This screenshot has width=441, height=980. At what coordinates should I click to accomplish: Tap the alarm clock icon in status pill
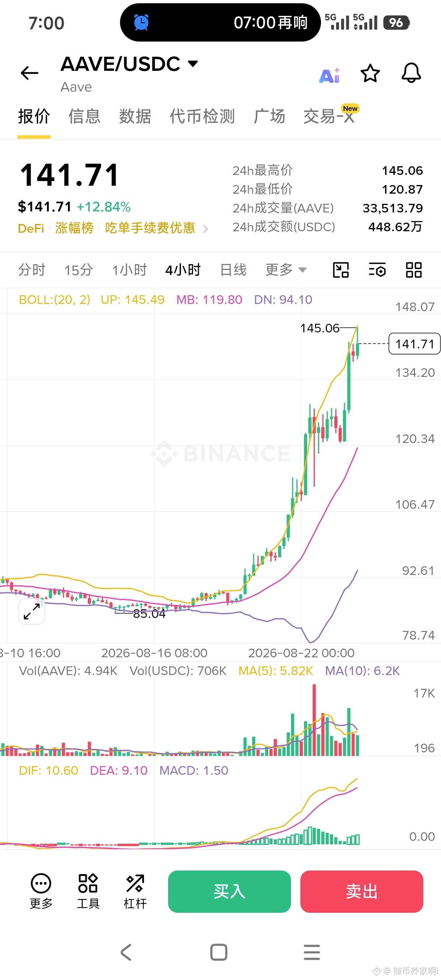point(141,22)
